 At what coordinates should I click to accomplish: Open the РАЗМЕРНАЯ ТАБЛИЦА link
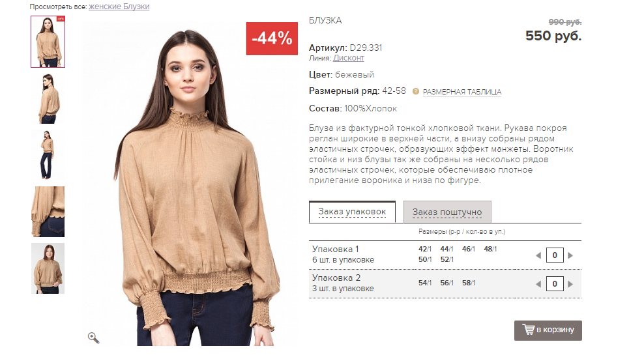pyautogui.click(x=462, y=92)
